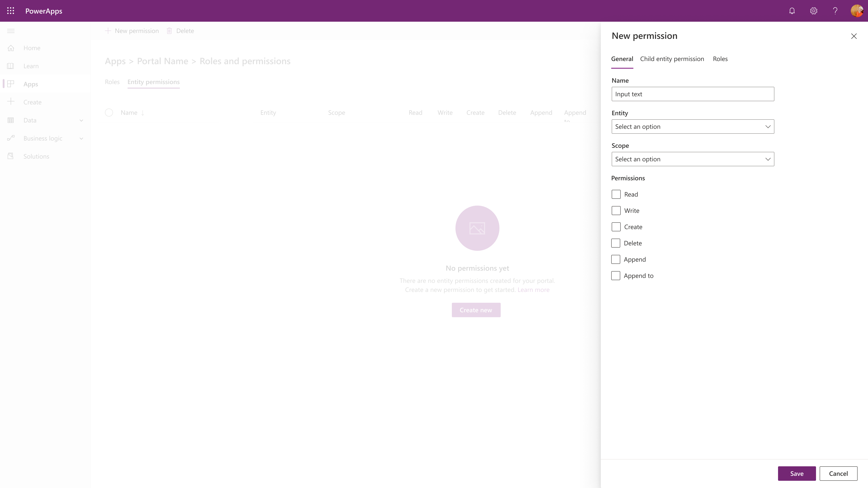Image resolution: width=868 pixels, height=488 pixels.
Task: Click the Apps icon in sidebar
Action: 11,83
